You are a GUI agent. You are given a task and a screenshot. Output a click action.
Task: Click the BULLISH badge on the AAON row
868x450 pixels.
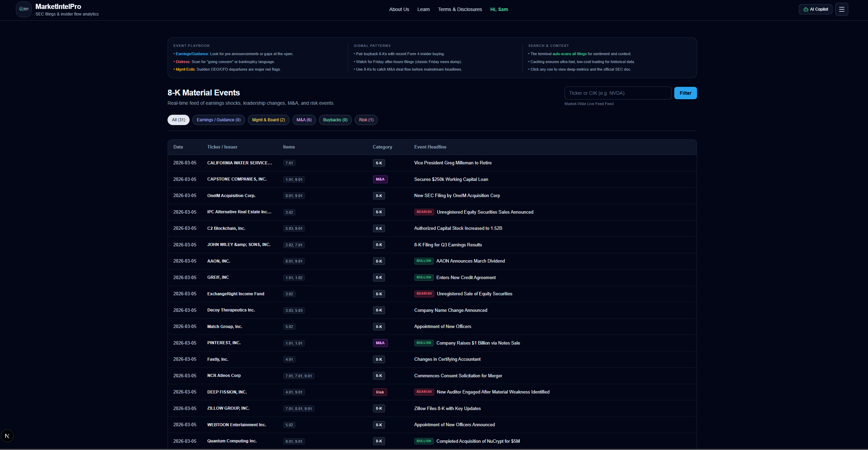click(423, 261)
